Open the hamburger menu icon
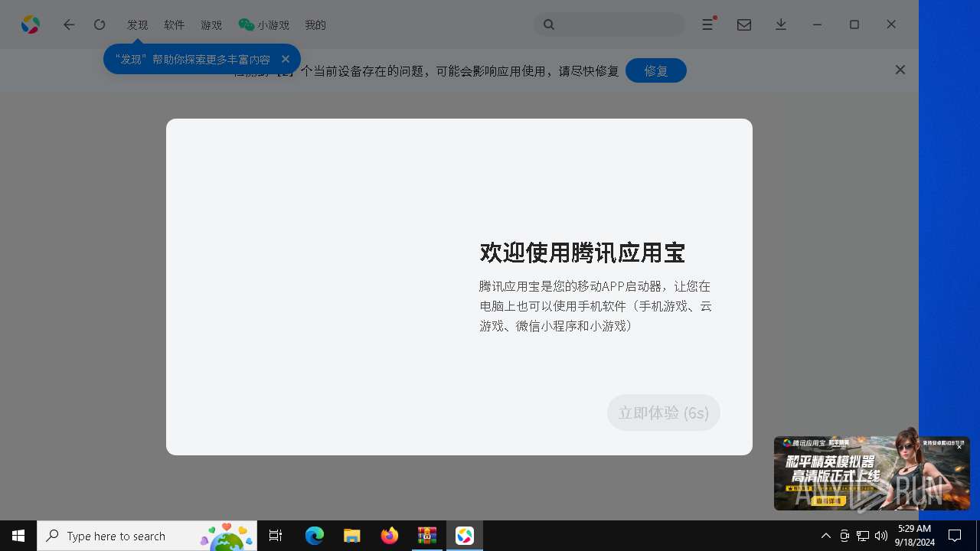 [x=708, y=24]
